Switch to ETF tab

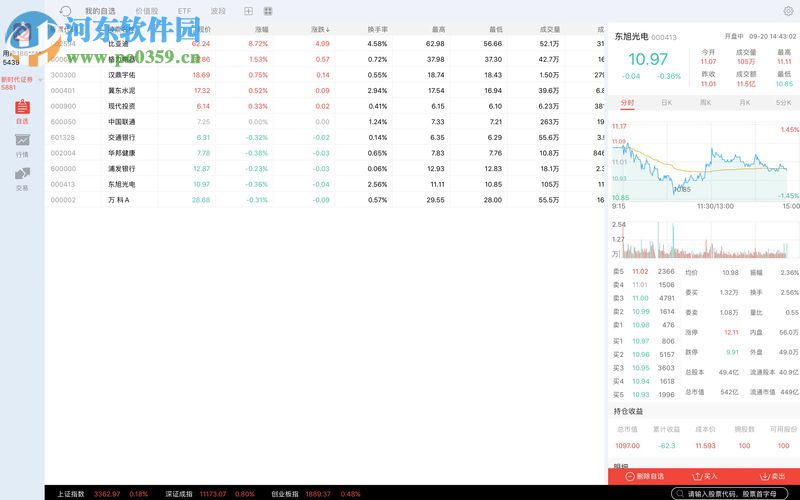click(x=185, y=11)
